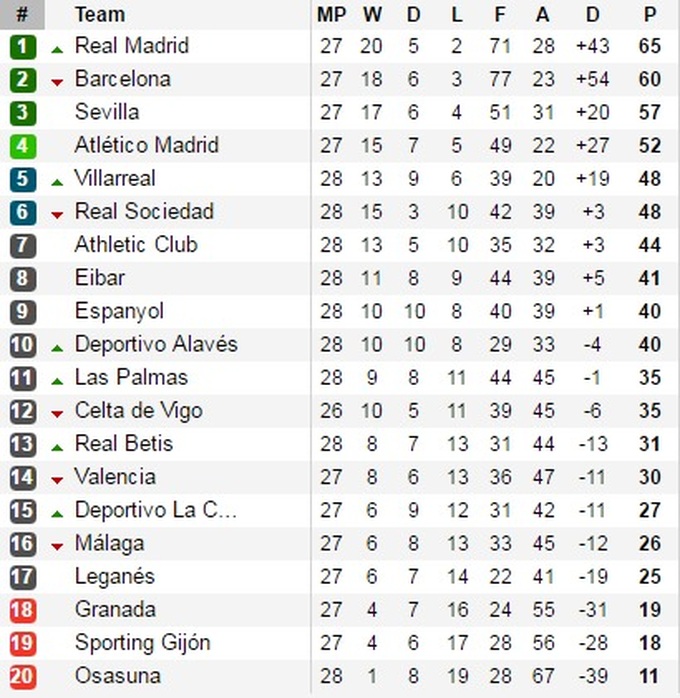This screenshot has height=698, width=680.
Task: Sort table by the P points header
Action: [x=650, y=15]
